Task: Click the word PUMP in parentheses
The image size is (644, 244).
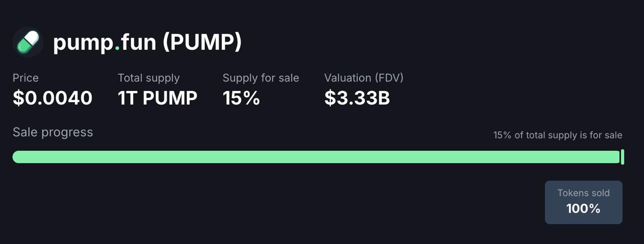Action: pyautogui.click(x=202, y=43)
